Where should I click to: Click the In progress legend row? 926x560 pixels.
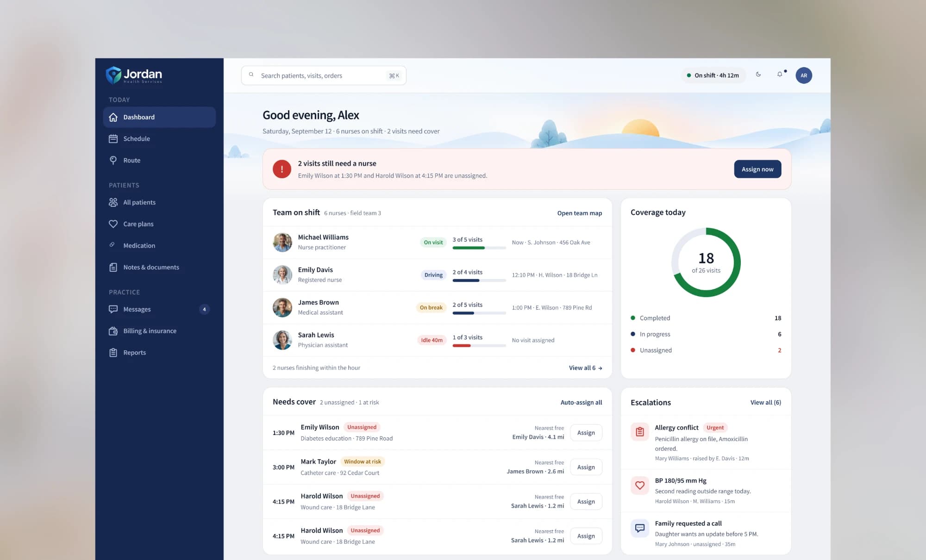pyautogui.click(x=706, y=334)
